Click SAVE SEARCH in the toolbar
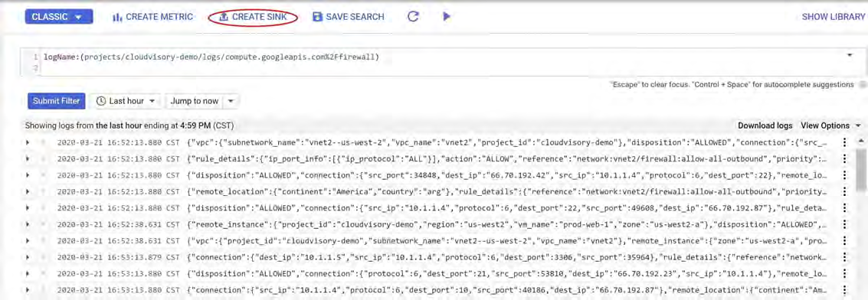 coord(349,17)
